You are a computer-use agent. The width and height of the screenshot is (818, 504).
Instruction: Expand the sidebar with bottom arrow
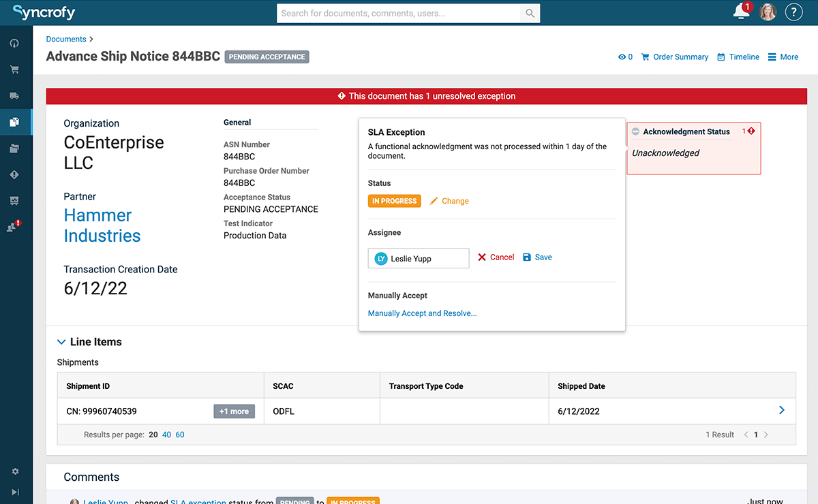coord(15,492)
